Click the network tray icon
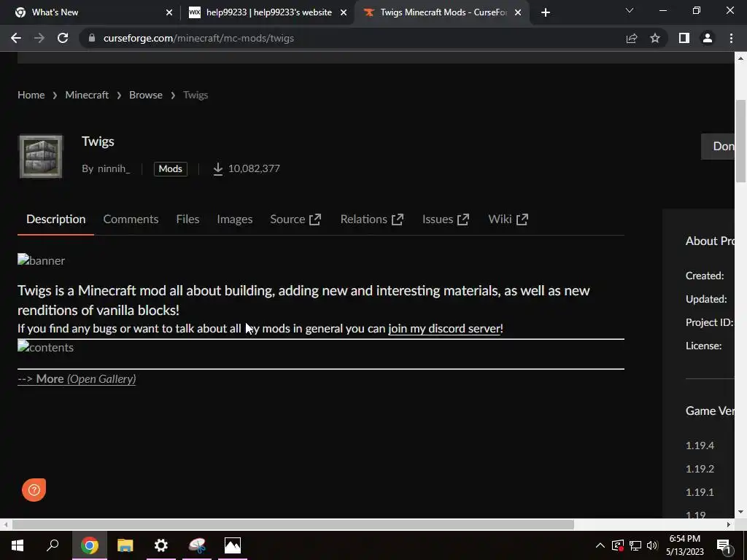The height and width of the screenshot is (560, 747). pos(635,545)
